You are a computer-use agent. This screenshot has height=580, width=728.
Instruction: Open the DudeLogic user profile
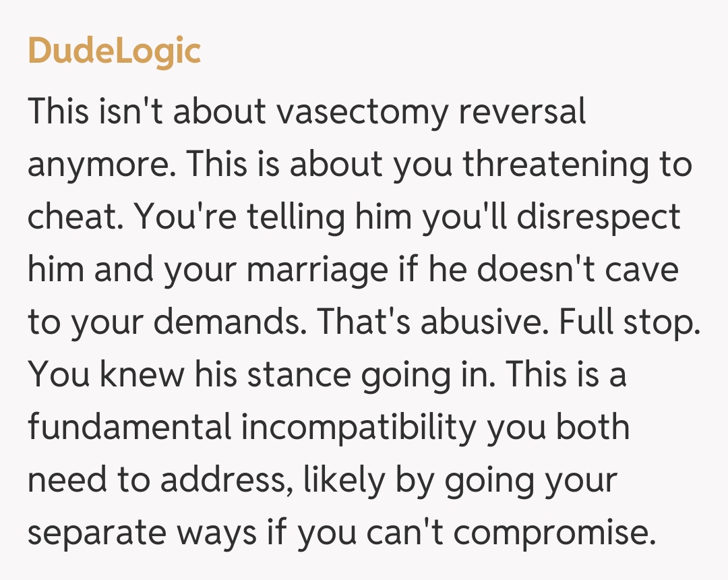[114, 51]
